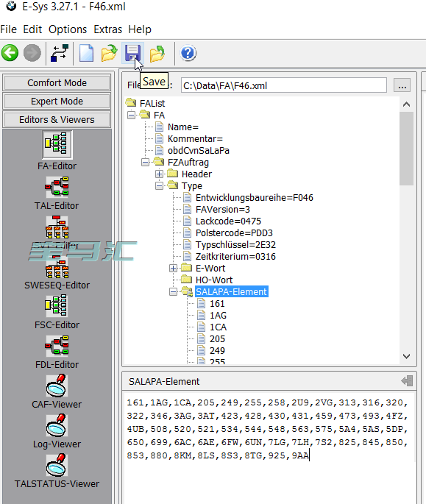
Task: Click the greyed Forward arrow toolbar icon
Action: [x=32, y=53]
